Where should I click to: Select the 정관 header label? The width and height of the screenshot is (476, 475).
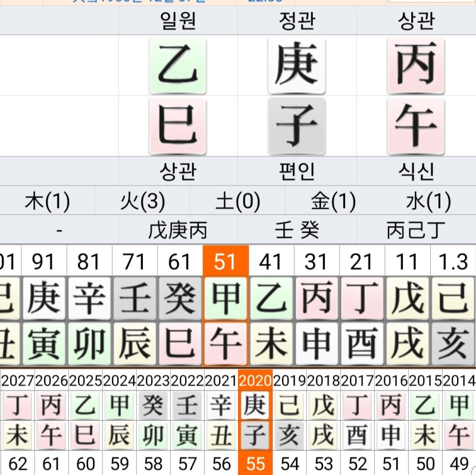coord(297,21)
